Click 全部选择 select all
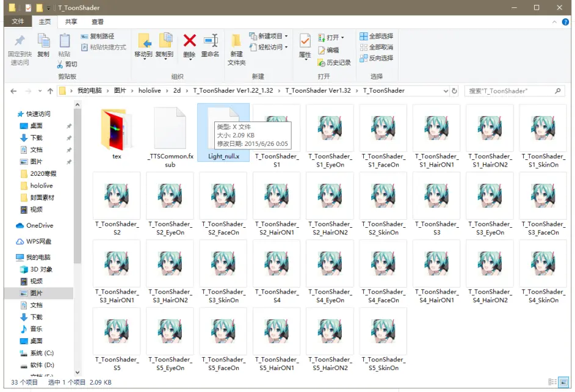The width and height of the screenshot is (575, 392). click(377, 36)
